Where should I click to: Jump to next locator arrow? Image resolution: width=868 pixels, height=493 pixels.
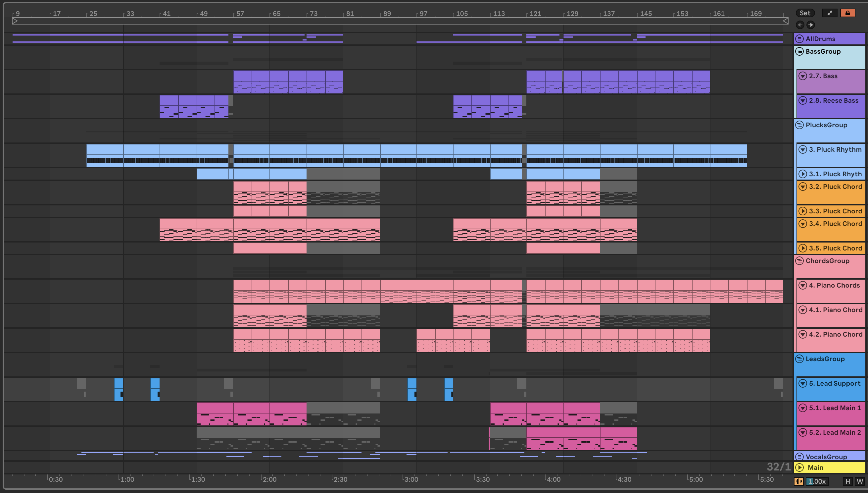click(x=810, y=25)
